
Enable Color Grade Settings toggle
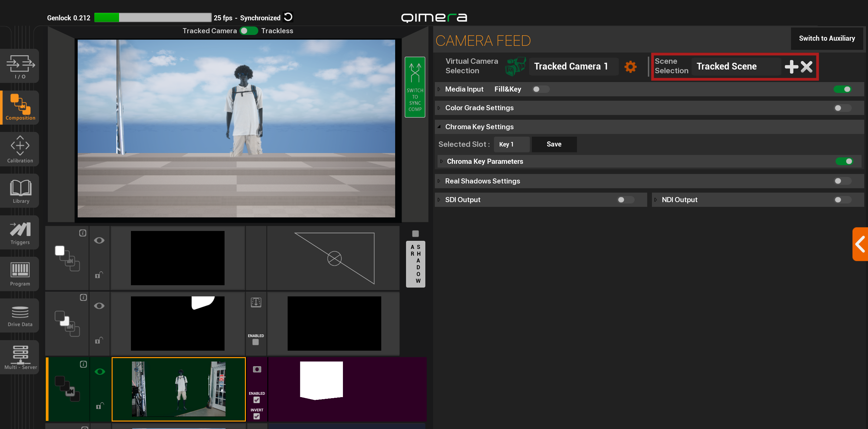click(x=843, y=108)
